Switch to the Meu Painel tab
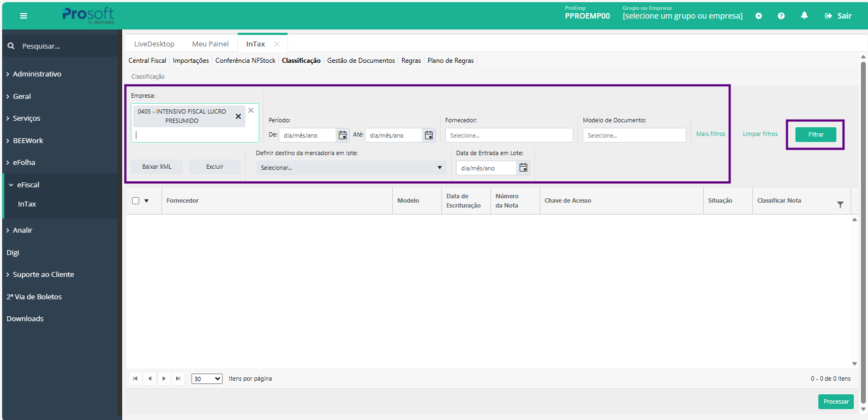Screen dimensions: 868x420 coord(210,44)
